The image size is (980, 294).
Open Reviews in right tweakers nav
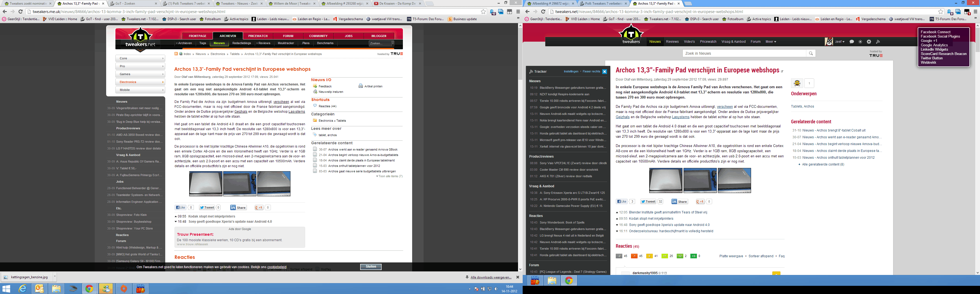[x=672, y=42]
